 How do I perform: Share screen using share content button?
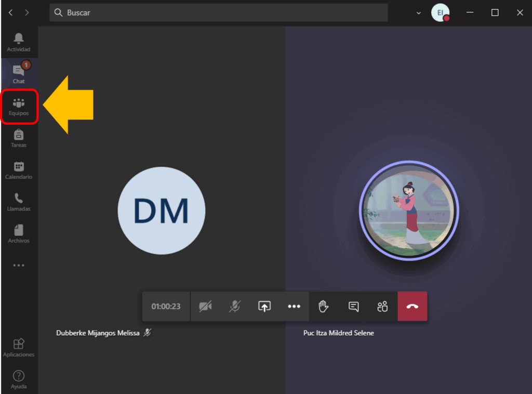[264, 307]
